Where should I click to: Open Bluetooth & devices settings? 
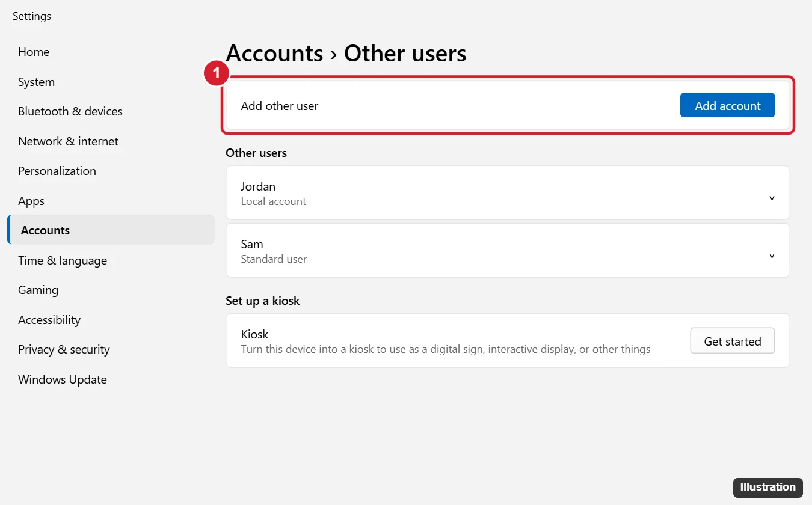[70, 111]
